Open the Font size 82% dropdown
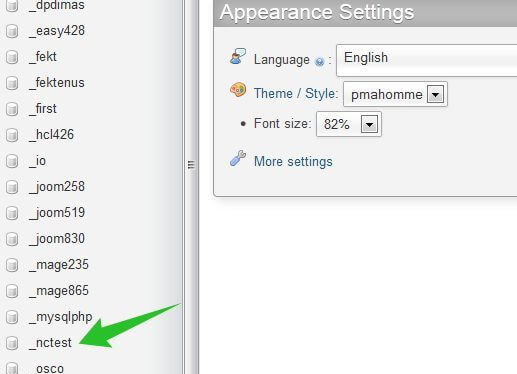This screenshot has width=517, height=374. tap(349, 124)
